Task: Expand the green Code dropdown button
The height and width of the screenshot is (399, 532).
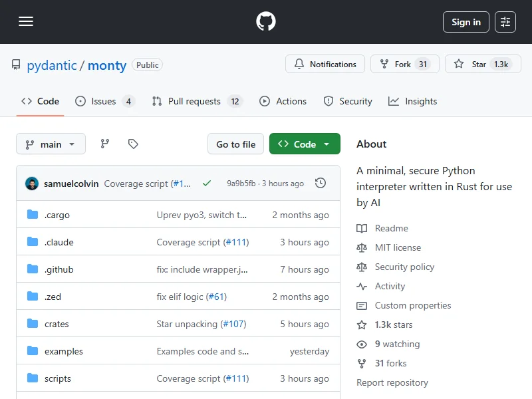Action: (x=305, y=144)
